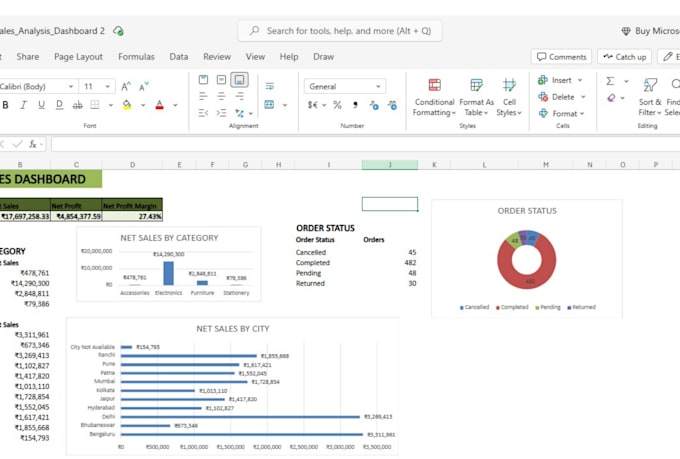680x459 pixels.
Task: Open the Review tab
Action: 217,56
